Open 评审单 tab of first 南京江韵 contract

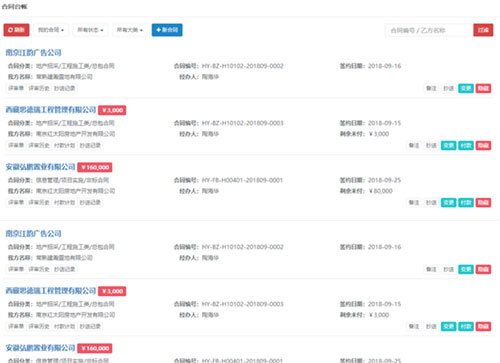16,88
